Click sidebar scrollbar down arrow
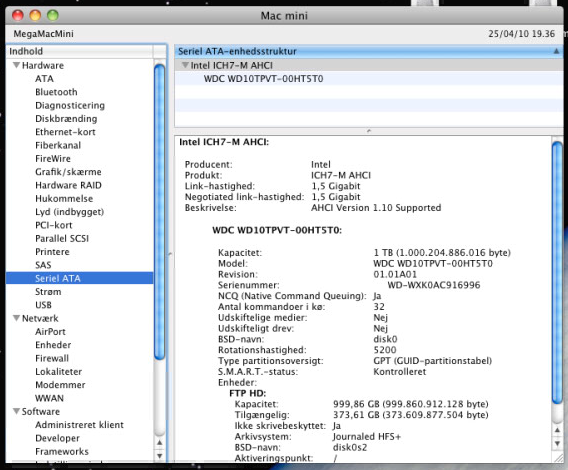The image size is (568, 470). pyautogui.click(x=159, y=456)
